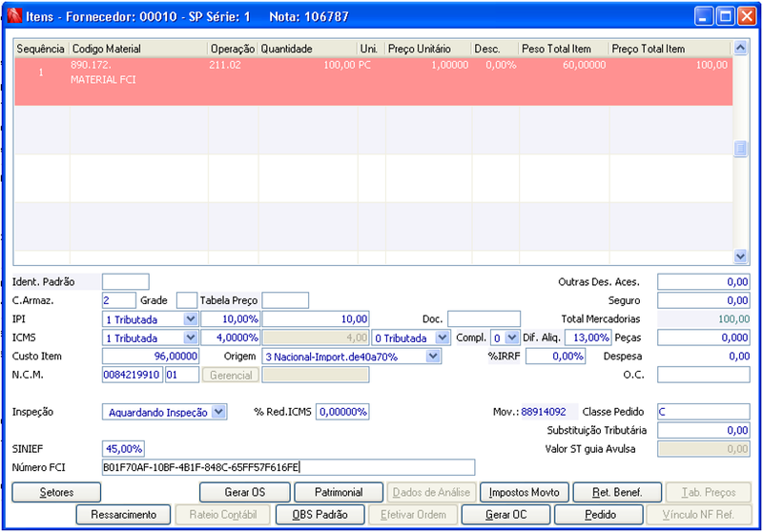This screenshot has height=532, width=763.
Task: Click the SINIEF 45,00% field
Action: (124, 449)
